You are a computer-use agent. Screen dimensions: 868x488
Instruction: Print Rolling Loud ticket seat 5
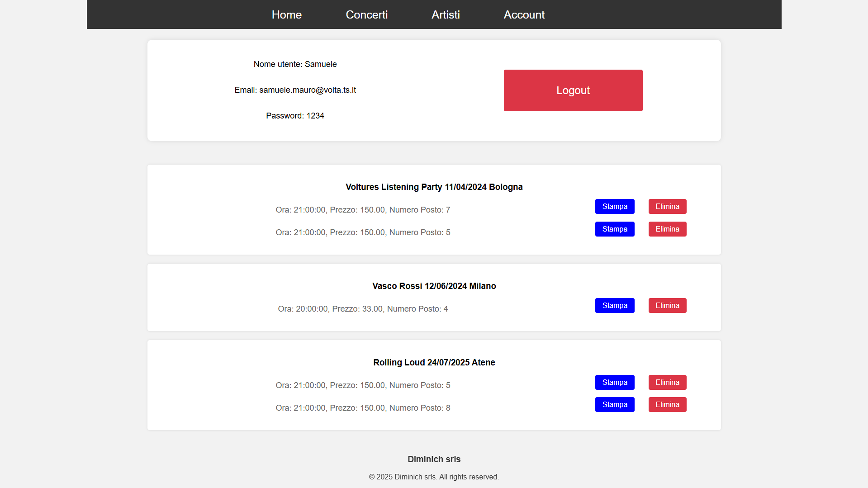[x=614, y=382]
